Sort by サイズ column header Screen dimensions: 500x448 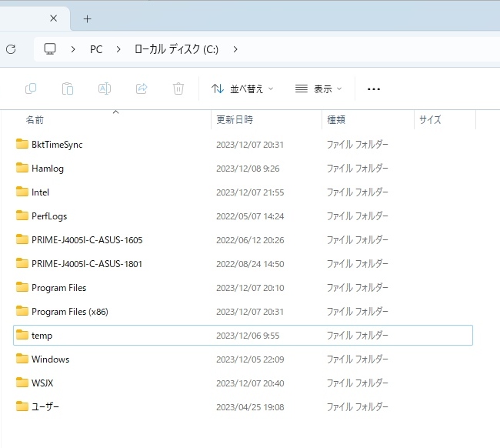coord(430,119)
